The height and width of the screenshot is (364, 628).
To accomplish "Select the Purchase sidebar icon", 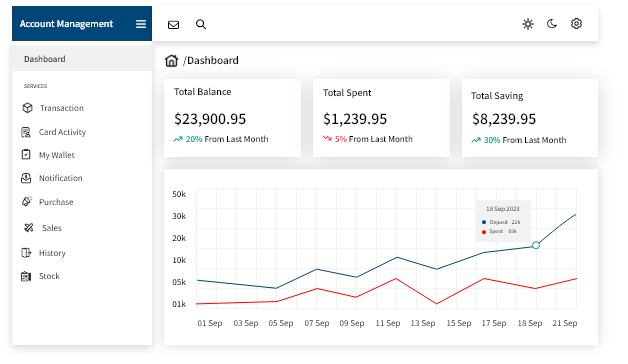I will (27, 201).
